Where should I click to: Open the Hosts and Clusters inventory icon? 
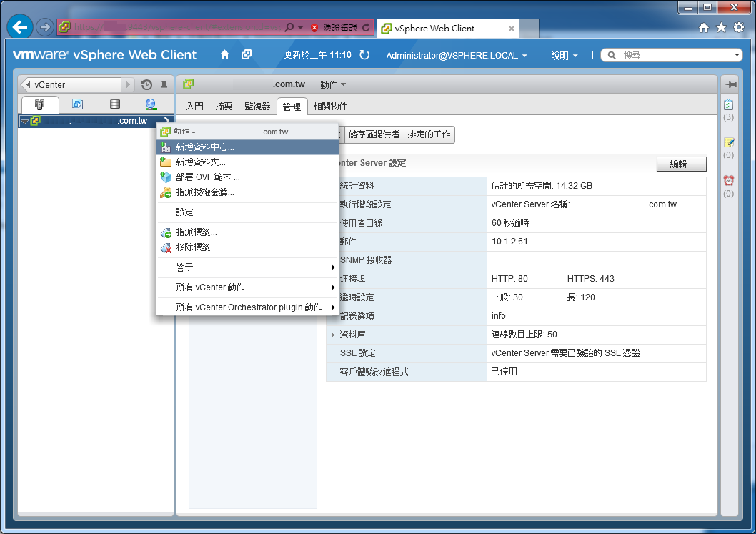pyautogui.click(x=39, y=104)
